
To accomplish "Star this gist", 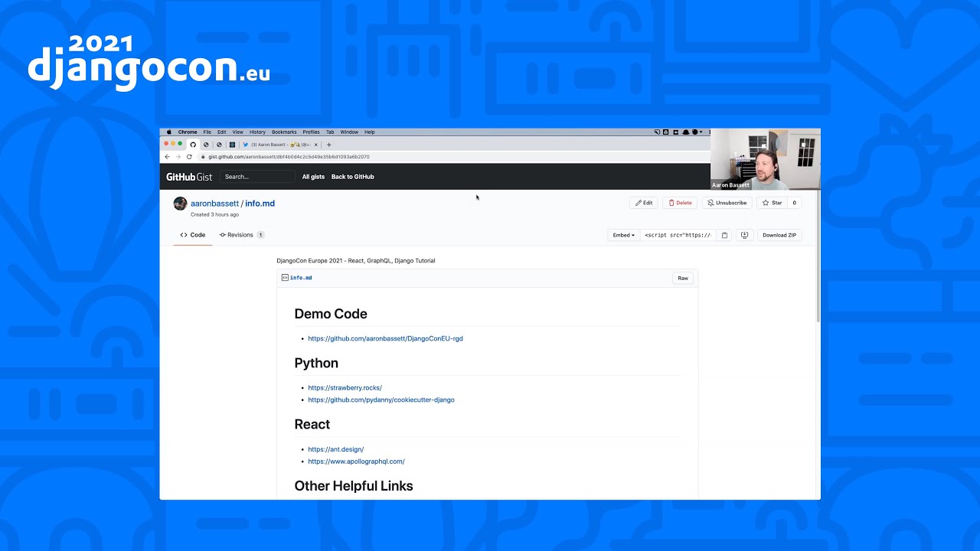I will 772,203.
